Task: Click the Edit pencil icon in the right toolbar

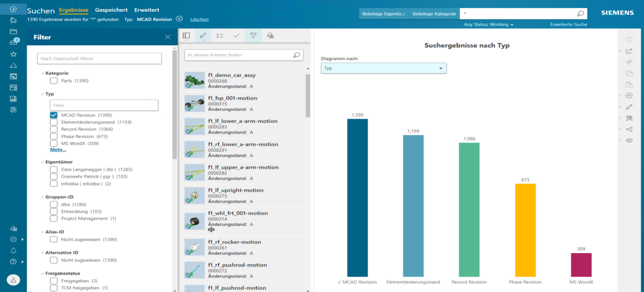Action: tap(629, 107)
